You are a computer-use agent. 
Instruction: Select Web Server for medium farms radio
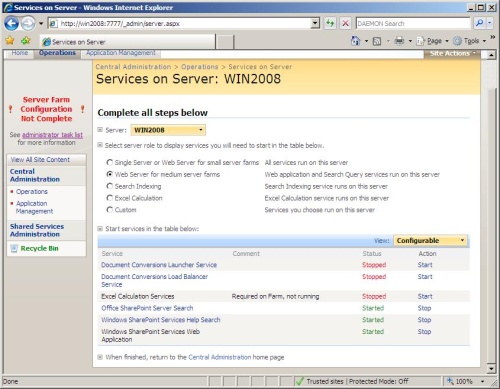tap(109, 174)
